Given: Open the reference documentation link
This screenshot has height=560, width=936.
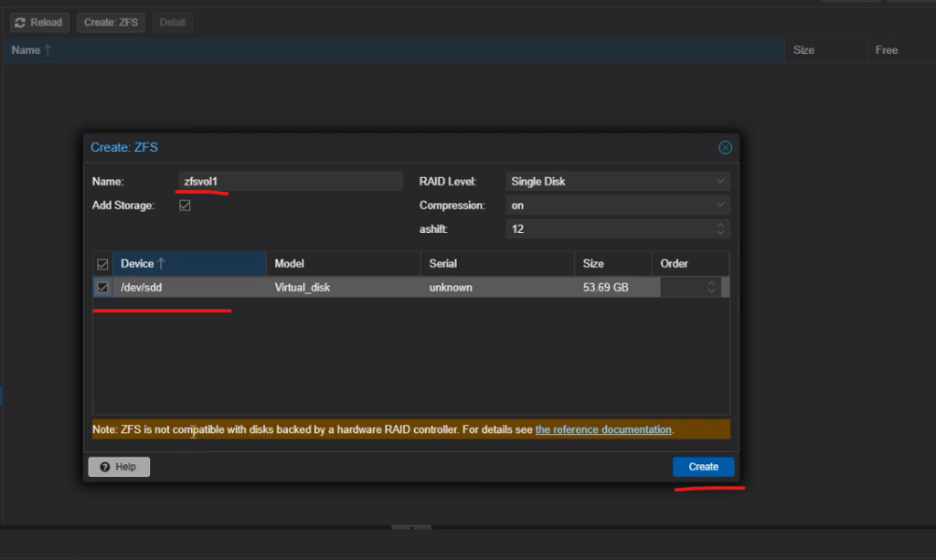Looking at the screenshot, I should 603,429.
